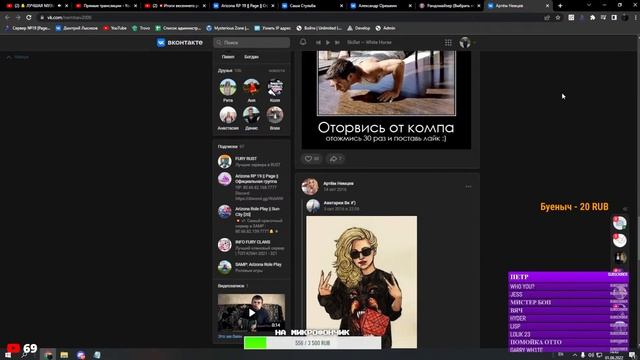Open a new browser tab

click(x=560, y=6)
